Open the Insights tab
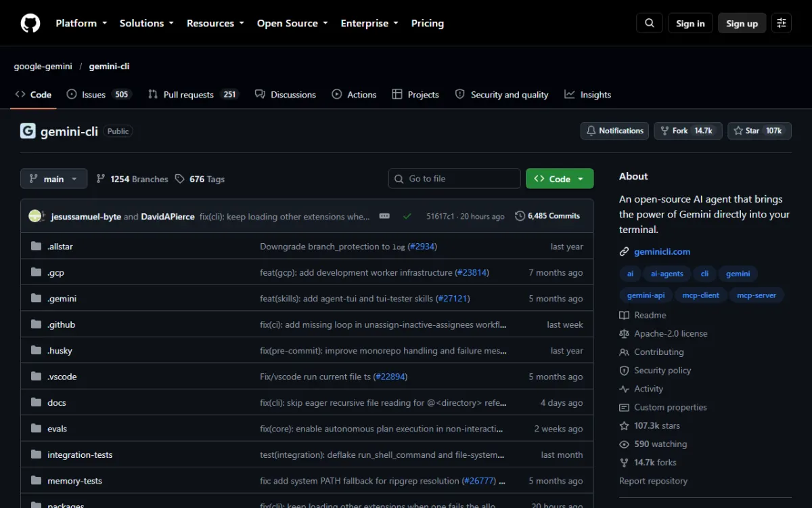Image resolution: width=812 pixels, height=508 pixels. coord(588,95)
